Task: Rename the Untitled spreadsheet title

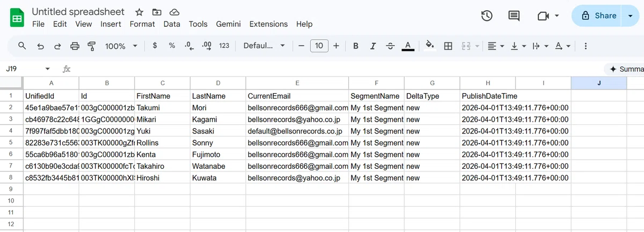Action: [78, 12]
